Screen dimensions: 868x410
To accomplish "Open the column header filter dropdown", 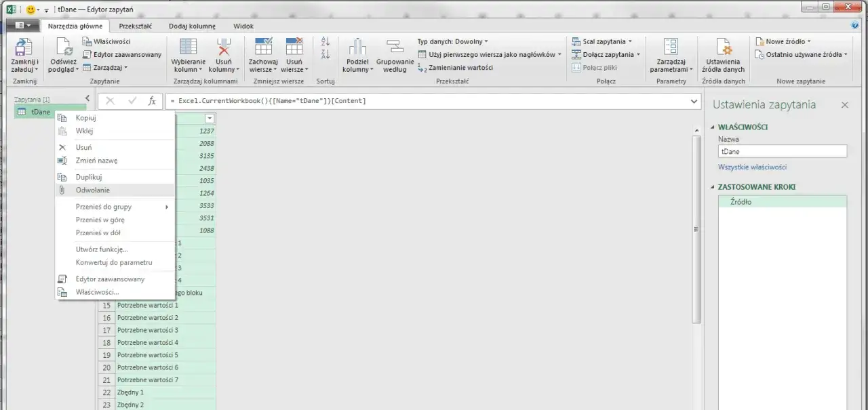I will [210, 119].
